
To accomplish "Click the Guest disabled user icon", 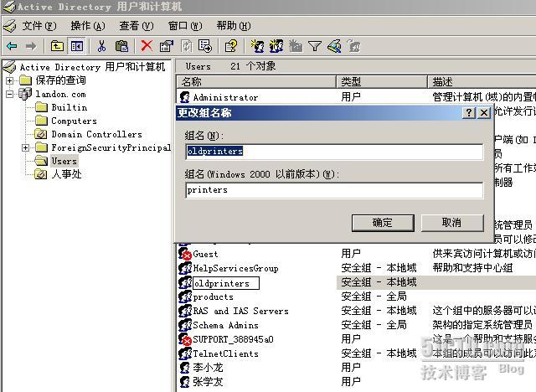I will pos(185,254).
